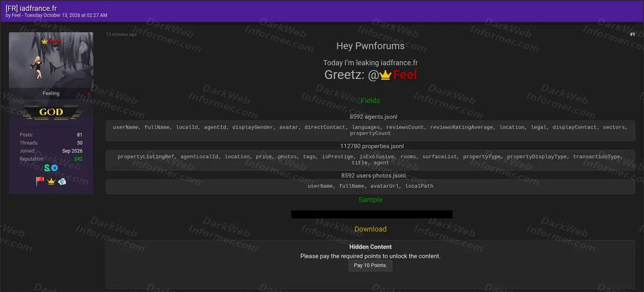Click the green 'Sample' heading

370,200
